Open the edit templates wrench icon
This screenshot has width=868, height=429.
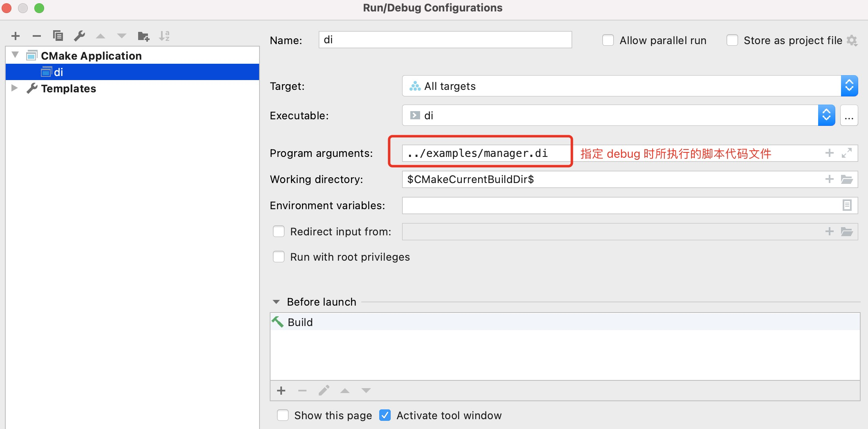point(79,36)
